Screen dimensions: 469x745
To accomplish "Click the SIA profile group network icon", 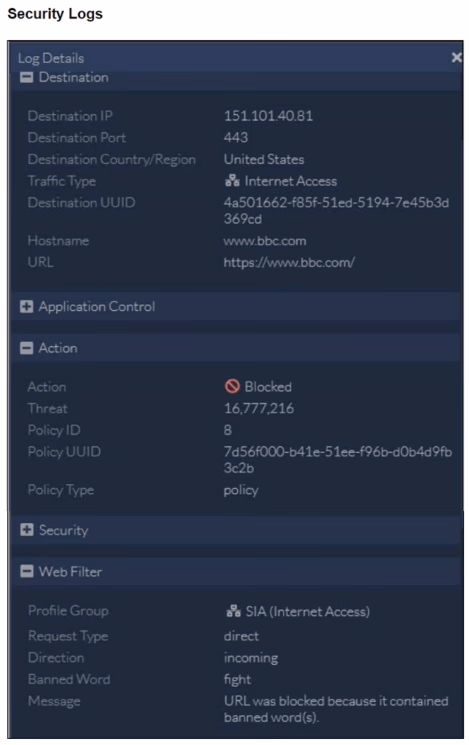I will tap(233, 611).
